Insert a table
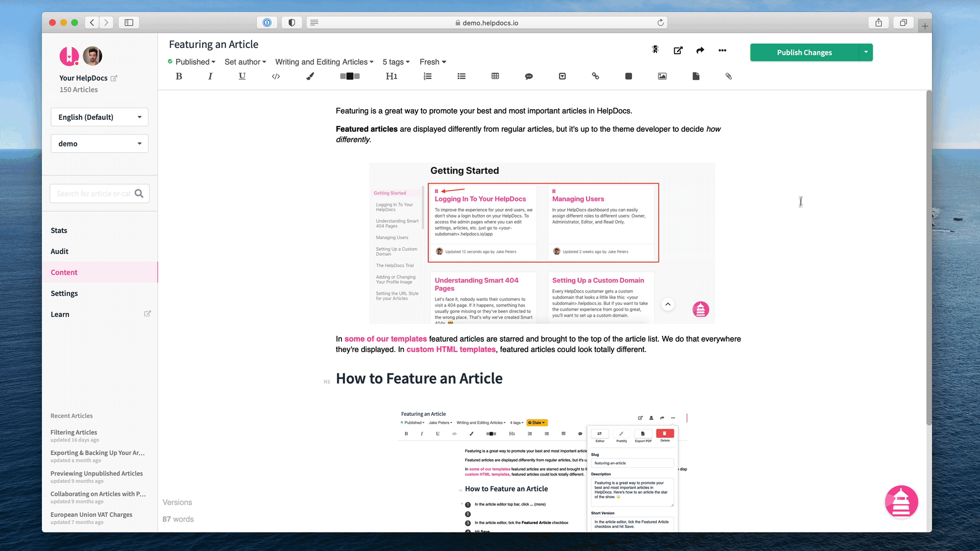Viewport: 980px width, 551px height. (x=495, y=76)
